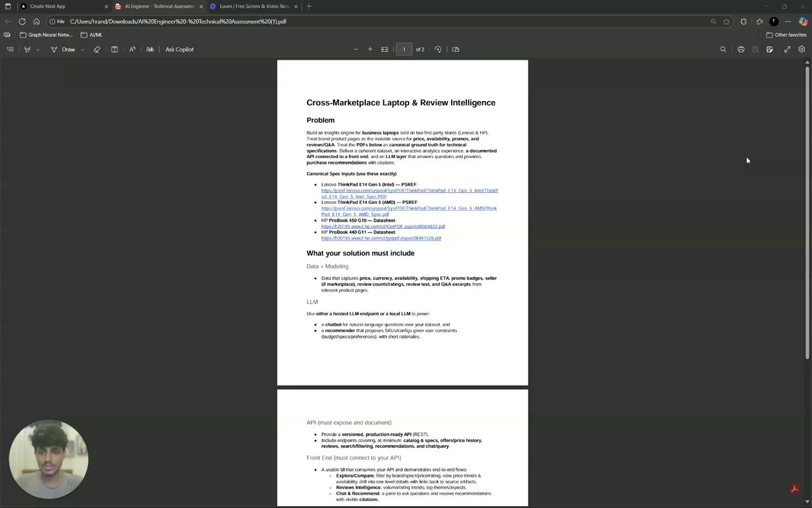Refresh the current page

(x=22, y=22)
